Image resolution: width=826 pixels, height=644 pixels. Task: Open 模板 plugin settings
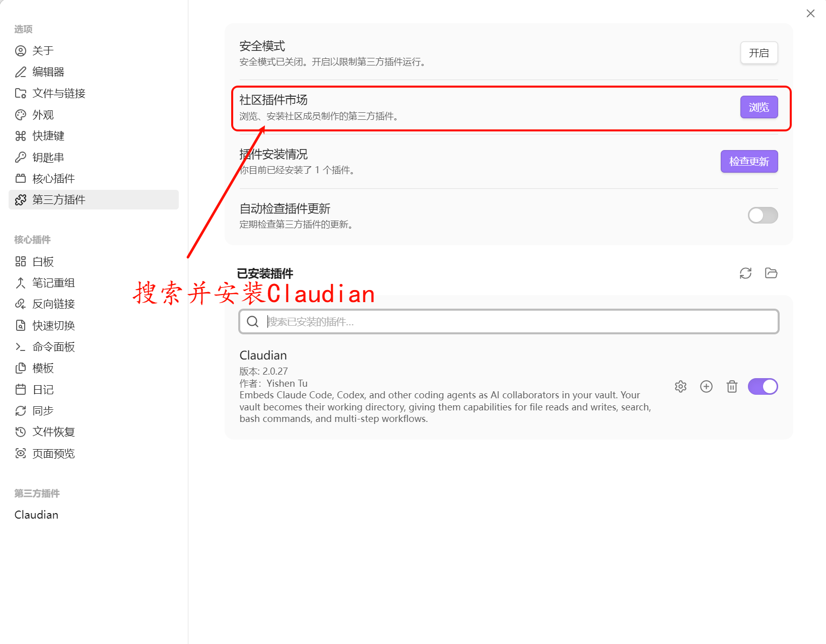click(94, 368)
